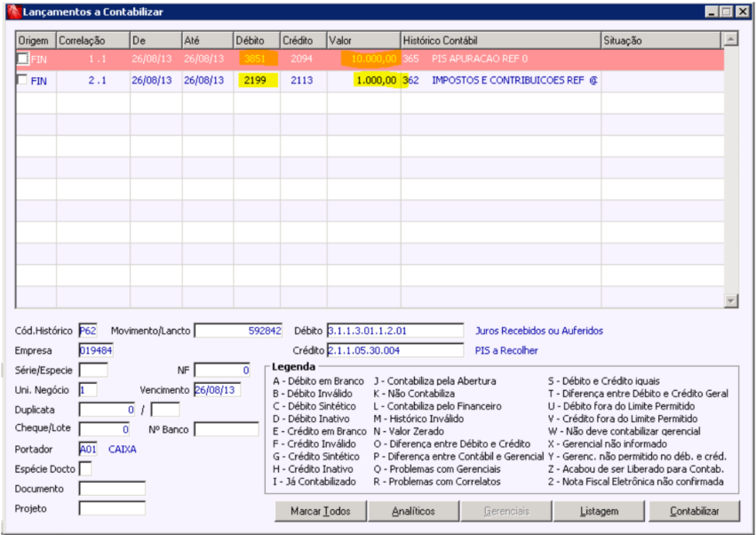Screen dimensions: 756x535
Task: Click the grid scrollbar down arrow
Action: pyautogui.click(x=730, y=301)
